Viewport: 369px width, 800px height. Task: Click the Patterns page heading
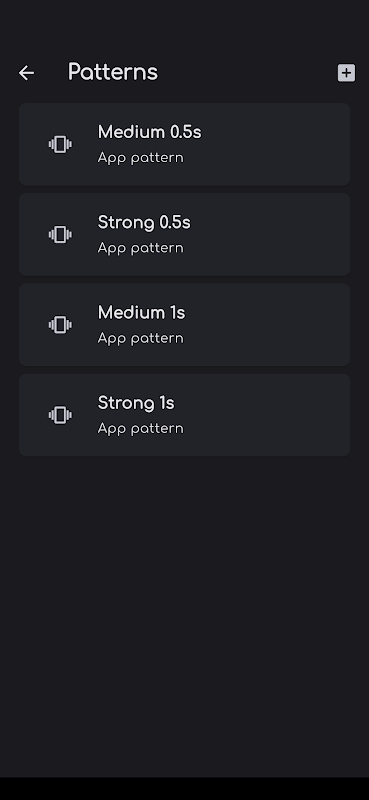click(113, 72)
